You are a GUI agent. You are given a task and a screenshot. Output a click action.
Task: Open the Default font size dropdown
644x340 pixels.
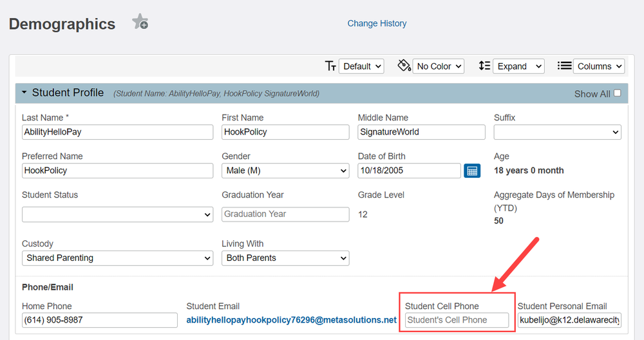(x=361, y=66)
